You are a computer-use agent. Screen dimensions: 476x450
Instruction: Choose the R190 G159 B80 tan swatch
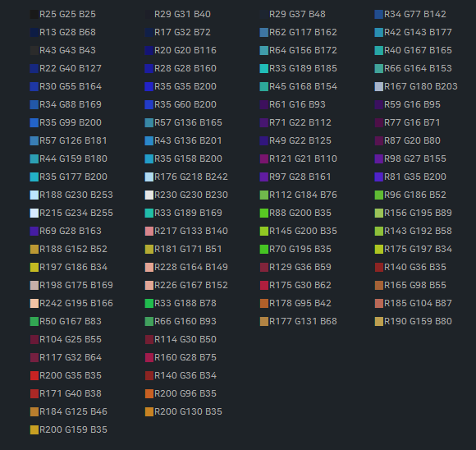click(379, 321)
